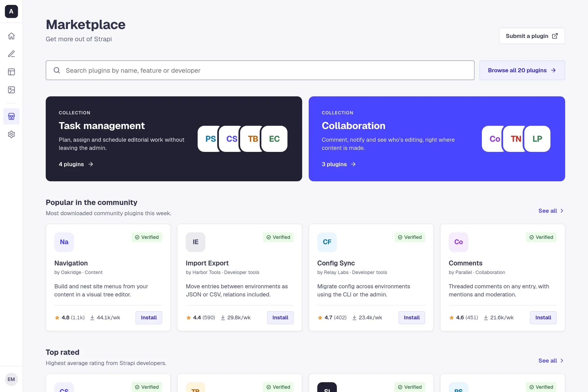See all popular community plugins
Image resolution: width=588 pixels, height=392 pixels.
coord(551,211)
